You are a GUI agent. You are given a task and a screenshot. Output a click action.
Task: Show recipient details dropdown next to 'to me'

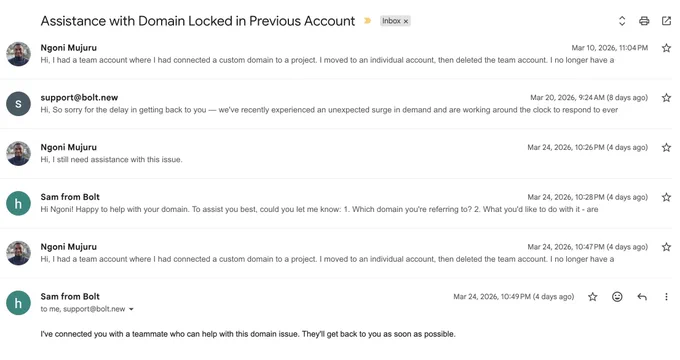click(x=131, y=309)
